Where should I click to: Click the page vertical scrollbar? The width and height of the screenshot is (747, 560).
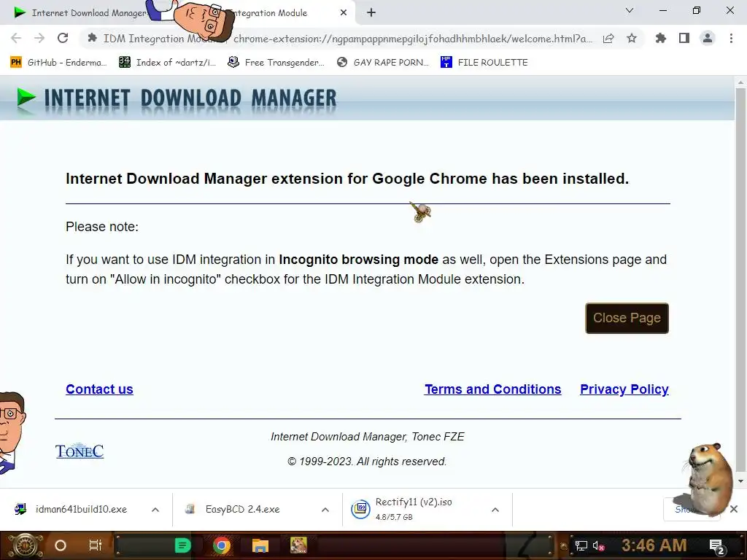(x=740, y=279)
